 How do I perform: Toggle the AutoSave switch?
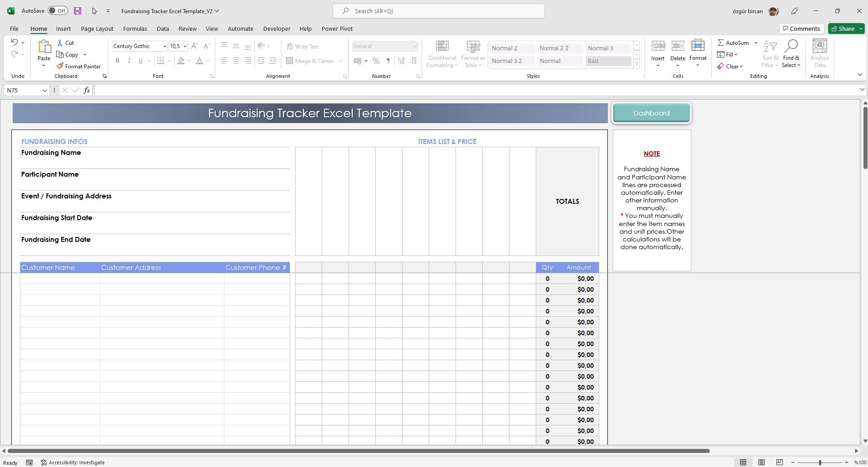pyautogui.click(x=57, y=10)
